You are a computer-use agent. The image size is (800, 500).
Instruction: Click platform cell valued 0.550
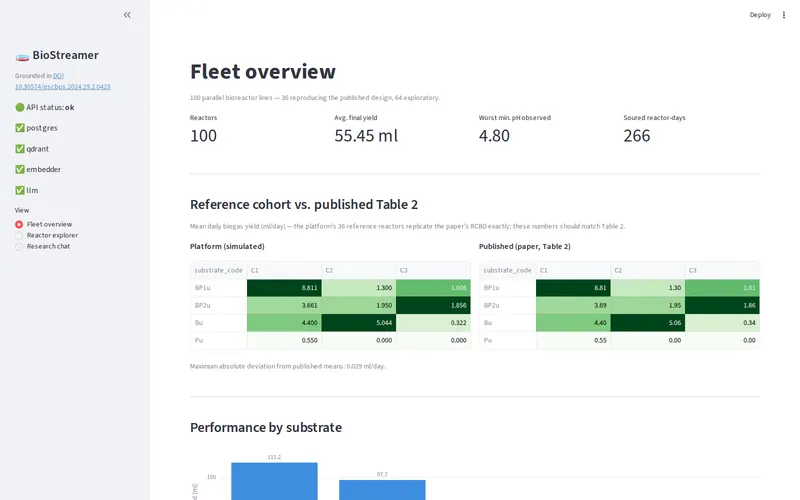point(284,340)
